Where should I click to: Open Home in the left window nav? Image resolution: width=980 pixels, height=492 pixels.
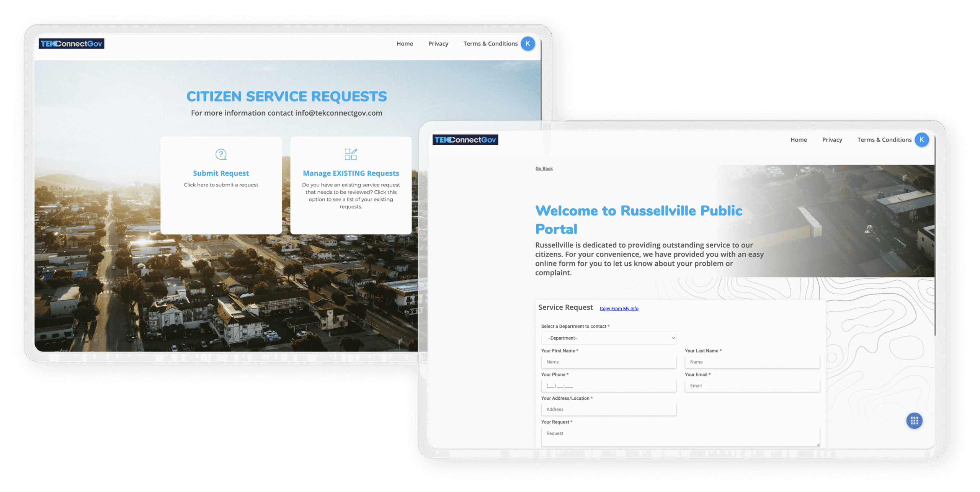(405, 44)
